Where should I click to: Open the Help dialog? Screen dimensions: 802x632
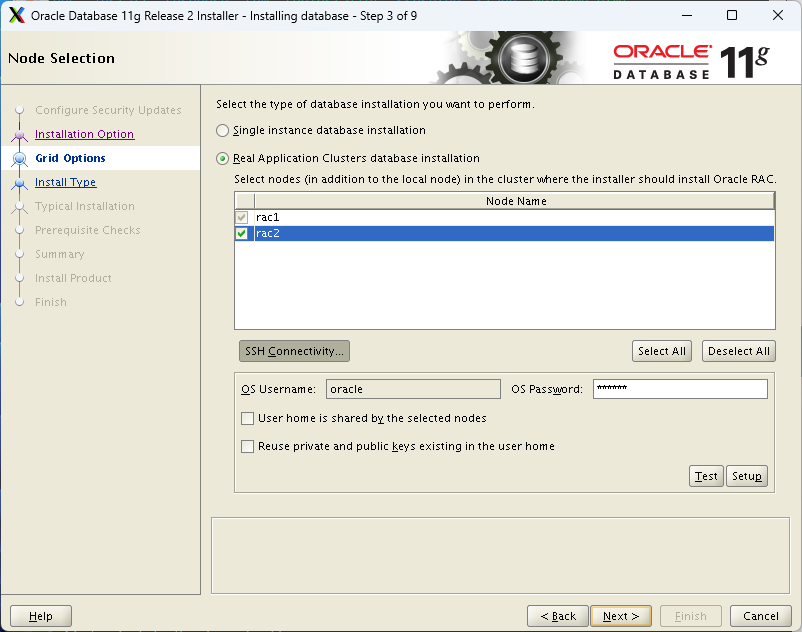(x=41, y=616)
